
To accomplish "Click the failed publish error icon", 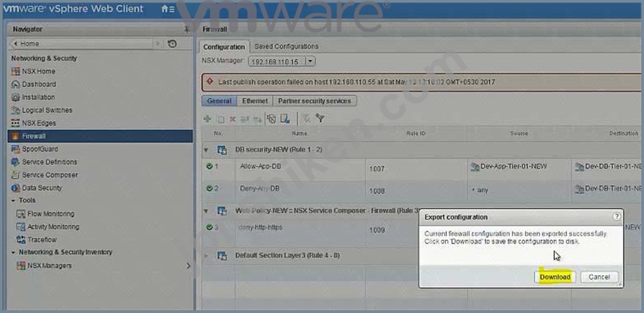I will tap(210, 82).
